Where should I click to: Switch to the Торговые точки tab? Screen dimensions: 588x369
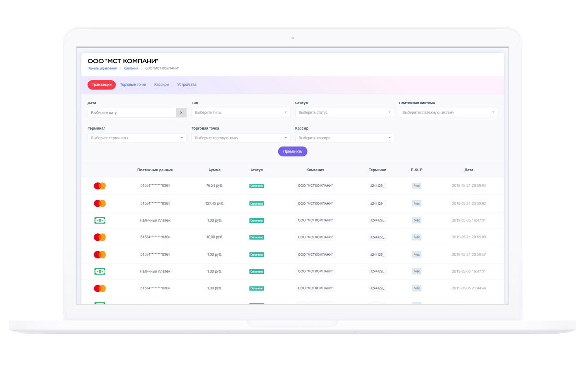click(x=133, y=85)
